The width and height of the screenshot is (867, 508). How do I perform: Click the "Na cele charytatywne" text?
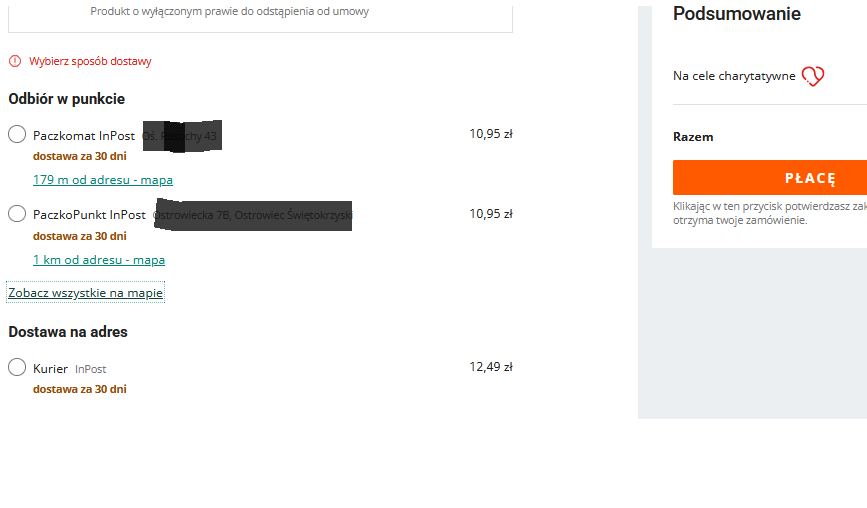click(734, 76)
